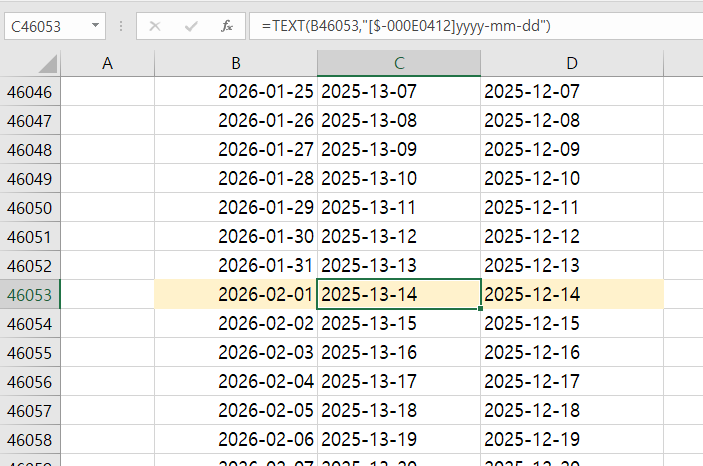Image resolution: width=703 pixels, height=466 pixels.
Task: Click cell D46050 containing 2025-12-10
Action: coord(571,179)
